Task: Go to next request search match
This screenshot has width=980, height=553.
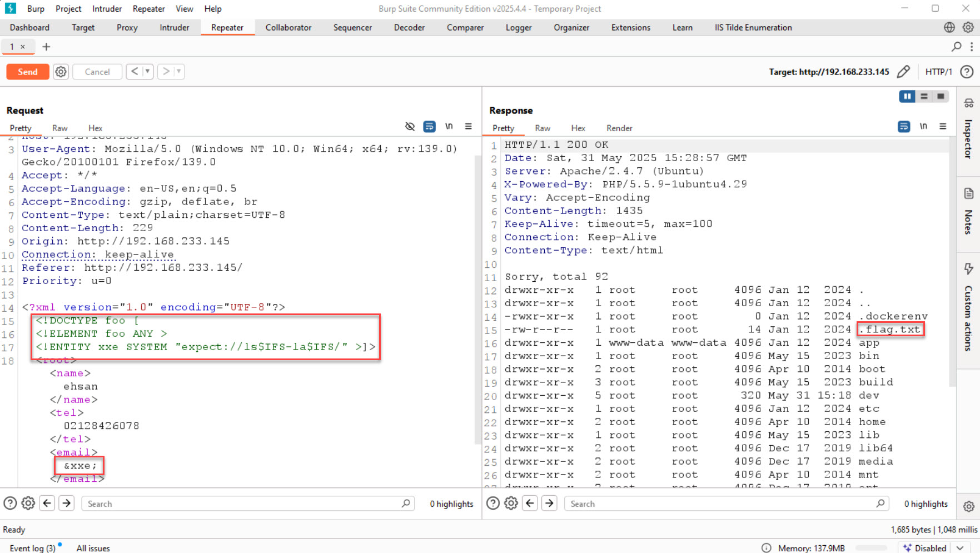Action: (x=67, y=504)
